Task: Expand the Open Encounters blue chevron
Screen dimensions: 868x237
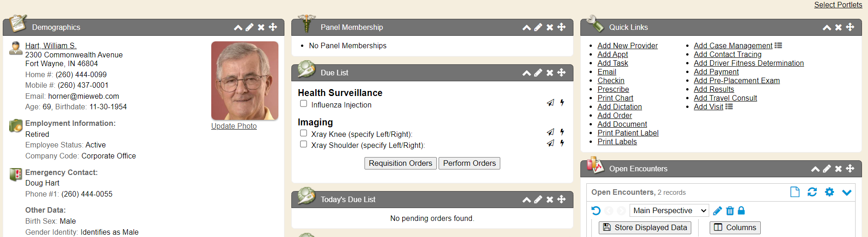Action: click(x=847, y=192)
